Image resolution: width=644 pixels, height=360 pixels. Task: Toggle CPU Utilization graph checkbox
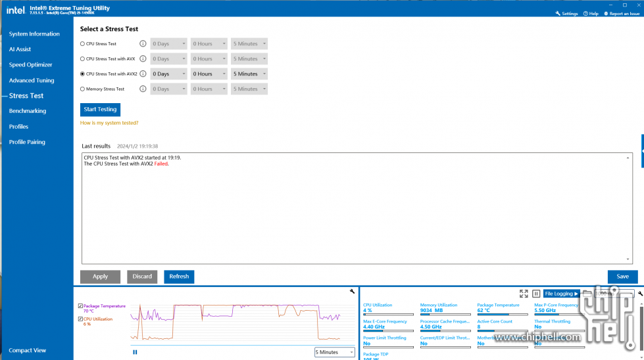pyautogui.click(x=80, y=319)
